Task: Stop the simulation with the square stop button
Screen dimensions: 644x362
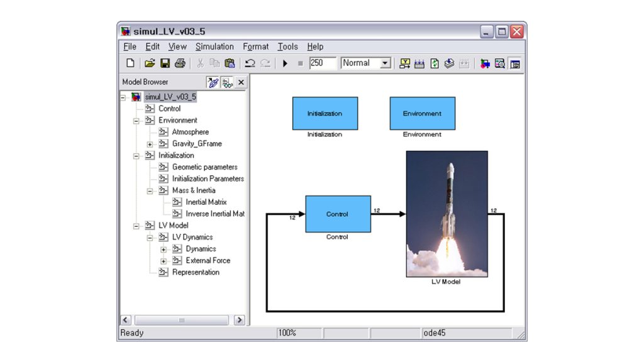Action: (300, 63)
